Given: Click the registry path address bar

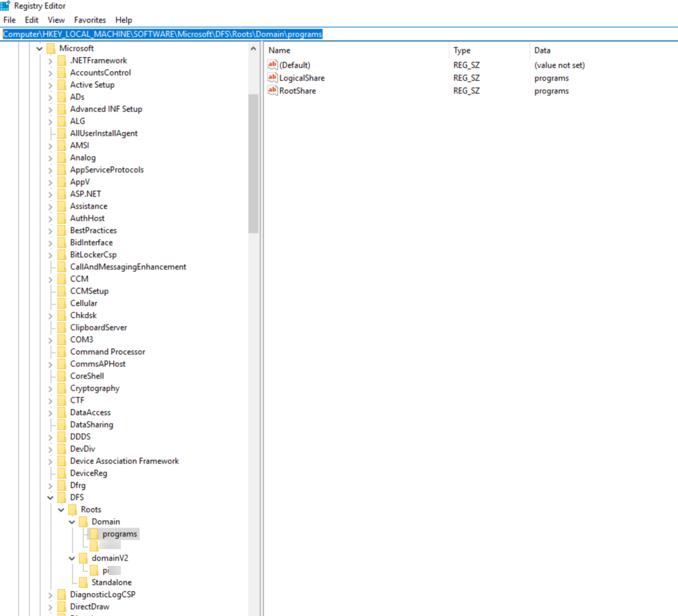Looking at the screenshot, I should tap(339, 34).
